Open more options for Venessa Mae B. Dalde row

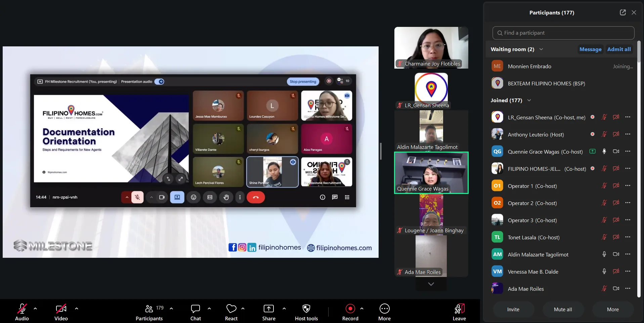click(628, 271)
